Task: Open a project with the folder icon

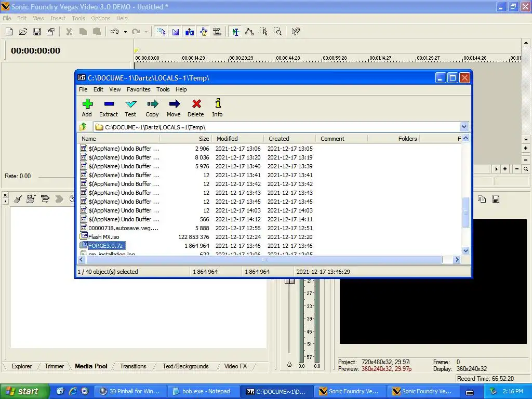Action: 23,32
